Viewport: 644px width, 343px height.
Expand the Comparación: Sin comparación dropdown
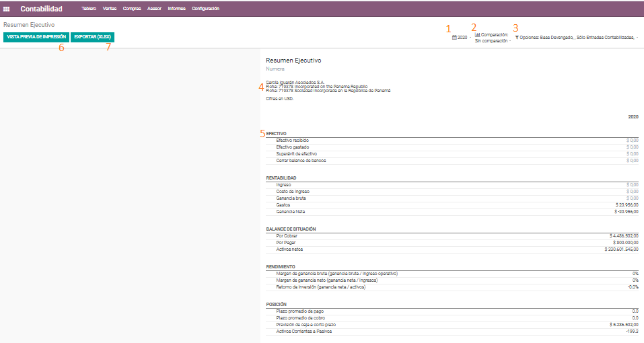493,38
